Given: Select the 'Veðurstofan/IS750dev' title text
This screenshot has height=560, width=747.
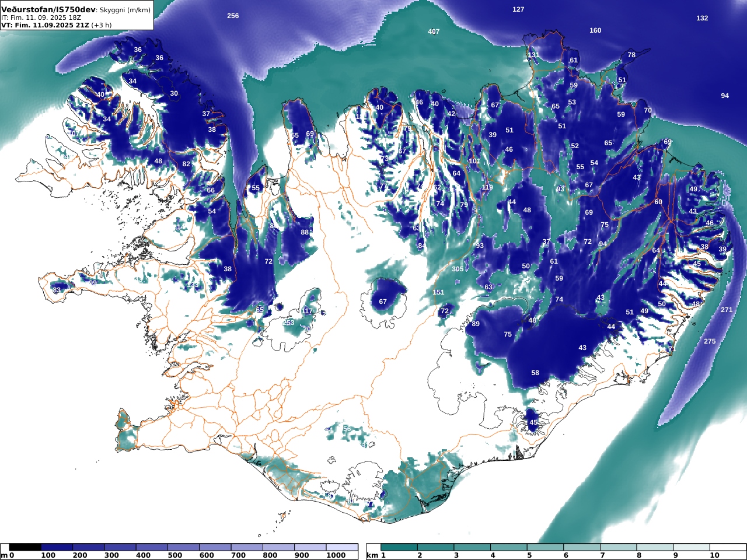Looking at the screenshot, I should tap(48, 10).
